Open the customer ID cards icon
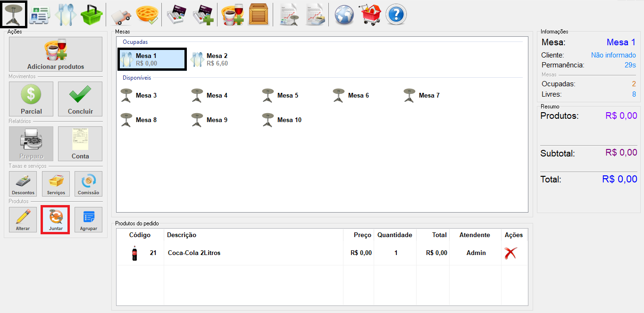This screenshot has height=313, width=644. [40, 16]
